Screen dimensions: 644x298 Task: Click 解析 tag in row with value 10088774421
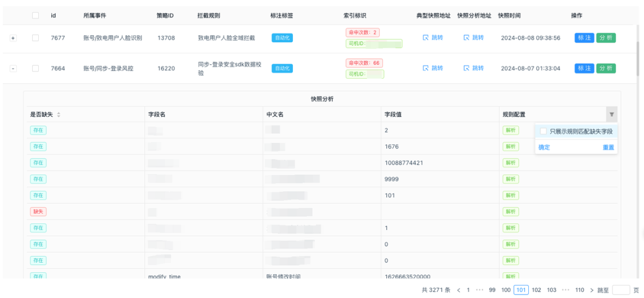coord(511,163)
